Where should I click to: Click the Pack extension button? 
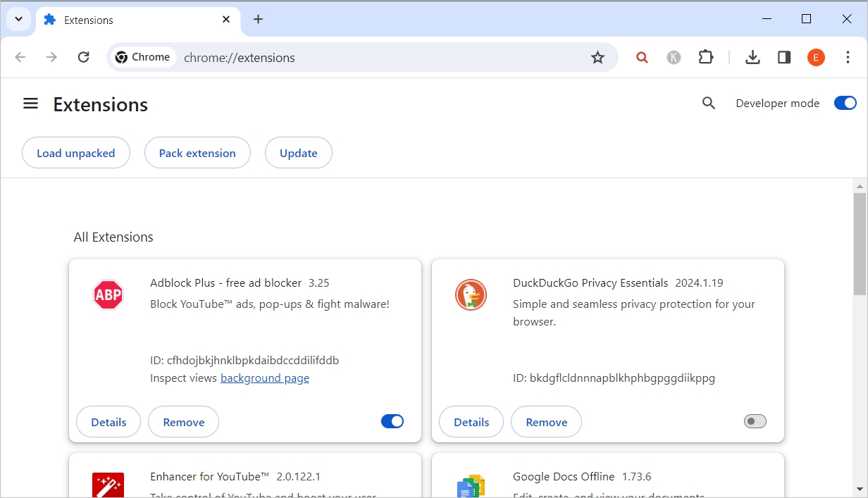tap(197, 153)
